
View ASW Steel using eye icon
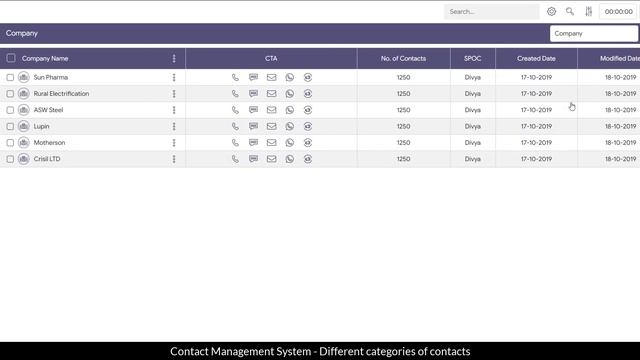[308, 110]
